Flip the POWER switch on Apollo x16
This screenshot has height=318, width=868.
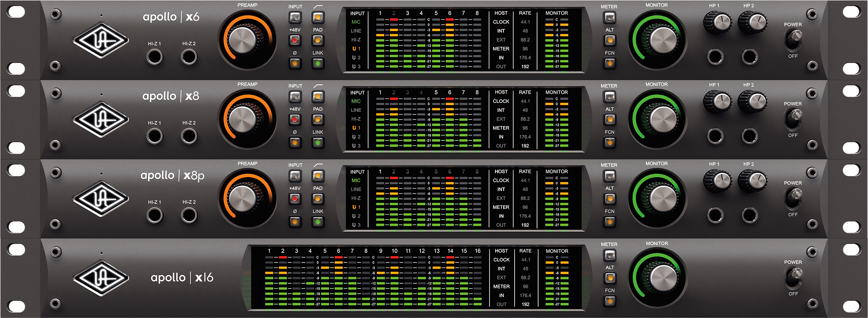click(794, 278)
